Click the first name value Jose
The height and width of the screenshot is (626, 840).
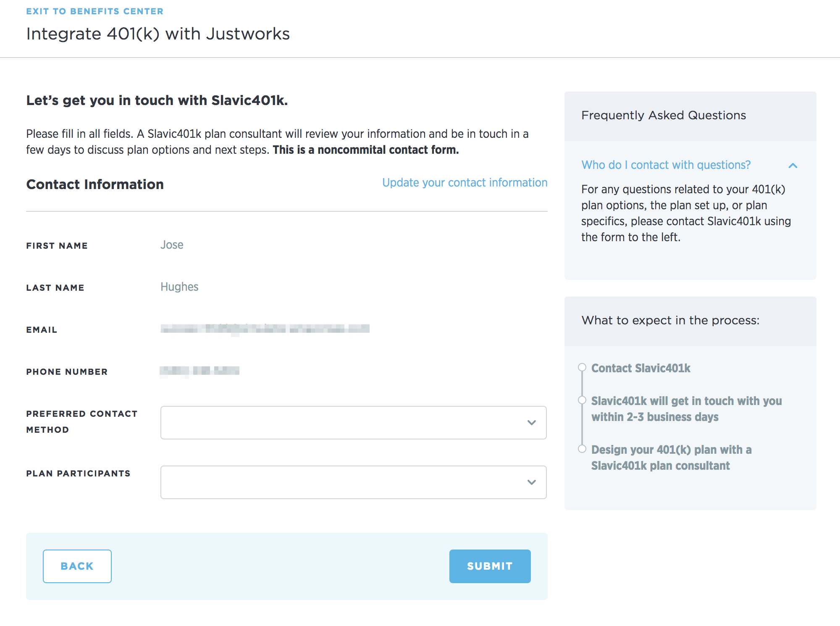tap(172, 245)
